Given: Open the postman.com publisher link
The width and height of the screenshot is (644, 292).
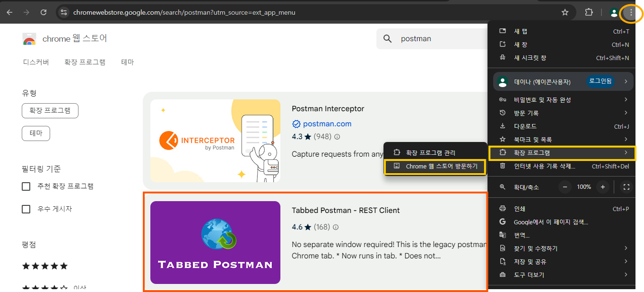Looking at the screenshot, I should [x=327, y=124].
